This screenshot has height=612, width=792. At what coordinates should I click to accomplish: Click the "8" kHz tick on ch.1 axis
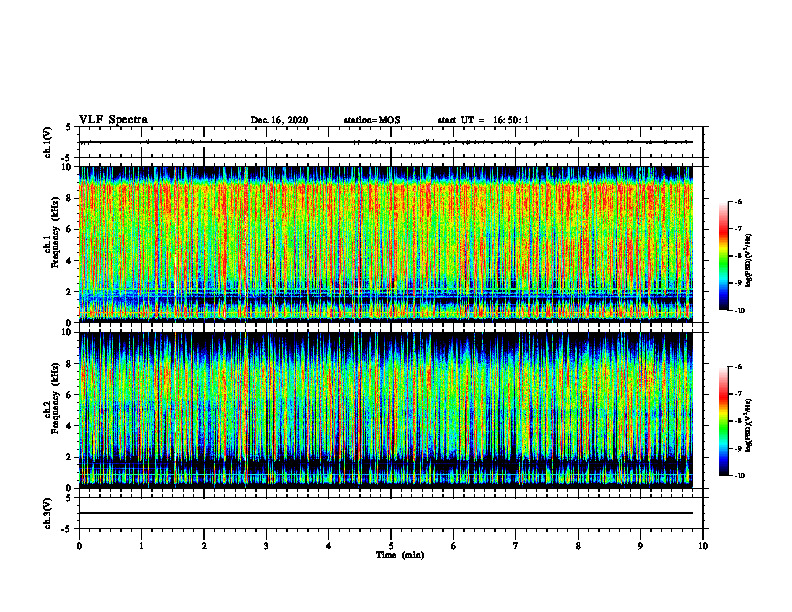coord(70,198)
